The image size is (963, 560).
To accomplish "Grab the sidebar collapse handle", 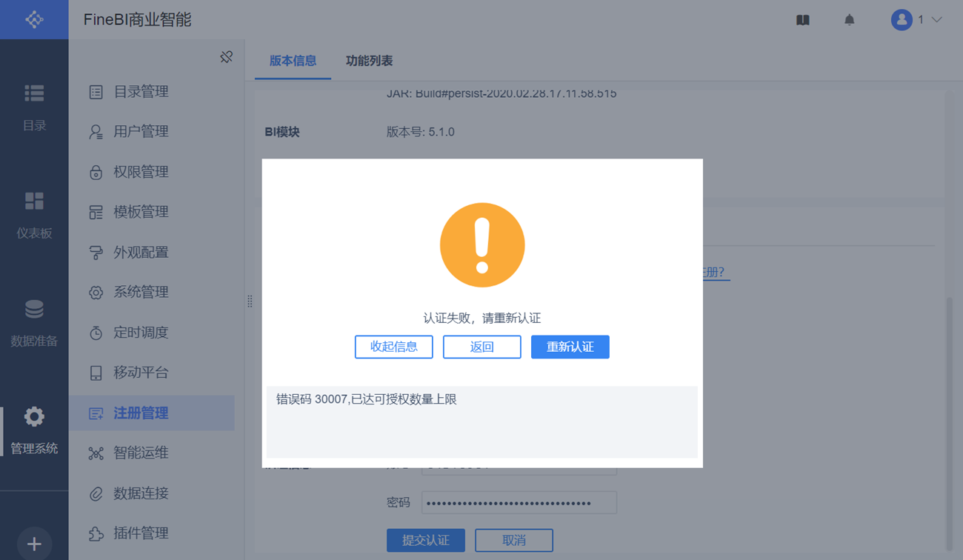I will point(250,301).
